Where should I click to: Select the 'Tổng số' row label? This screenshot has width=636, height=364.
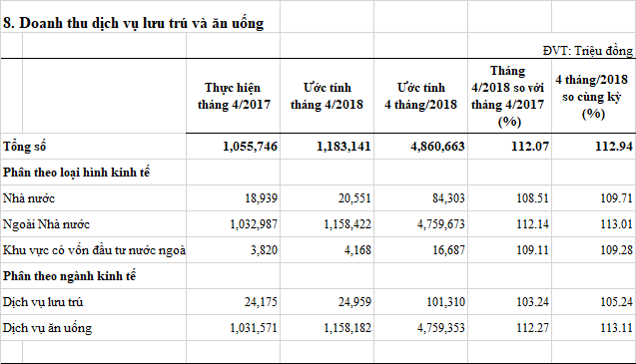pyautogui.click(x=24, y=147)
